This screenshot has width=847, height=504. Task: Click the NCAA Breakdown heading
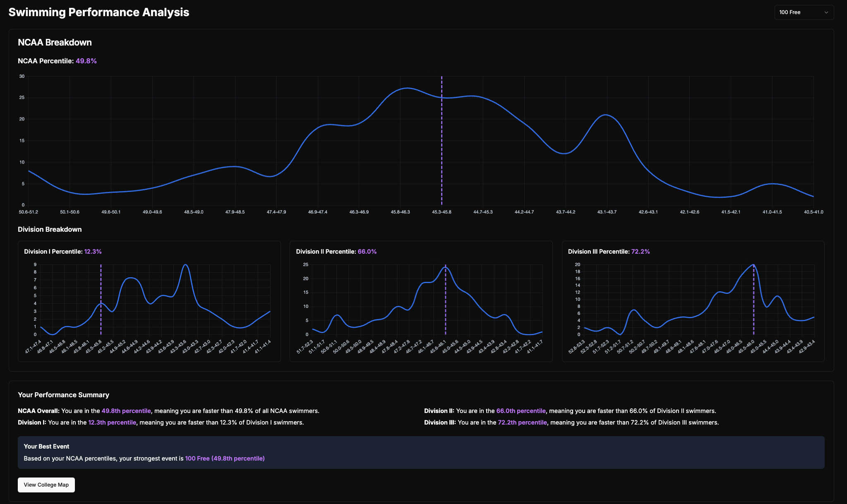click(54, 42)
